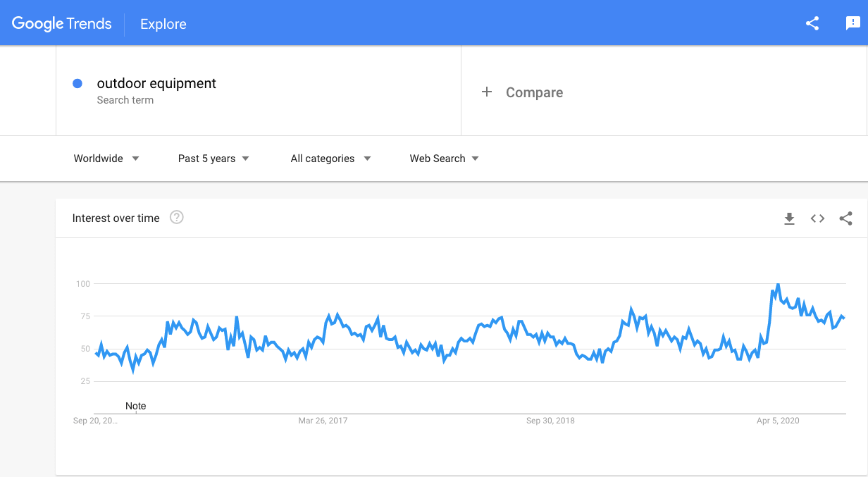Click the Apr 5, 2020 axis label
868x477 pixels.
click(778, 421)
